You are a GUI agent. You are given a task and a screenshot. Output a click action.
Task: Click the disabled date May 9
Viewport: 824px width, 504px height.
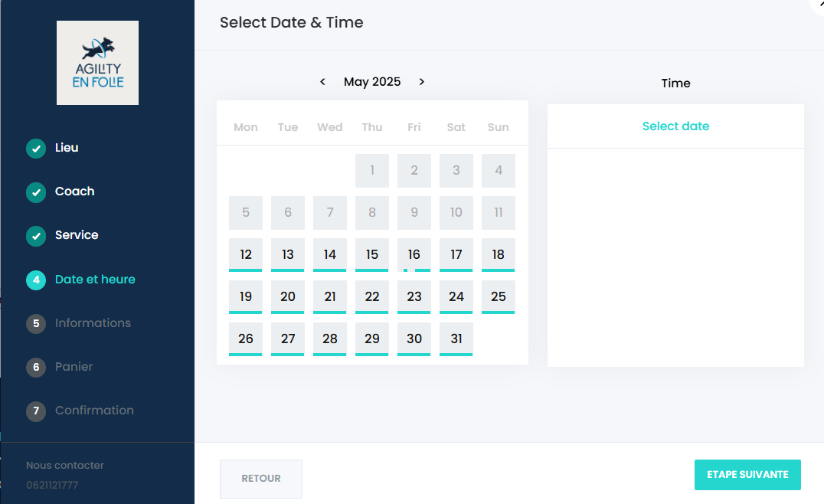click(414, 213)
